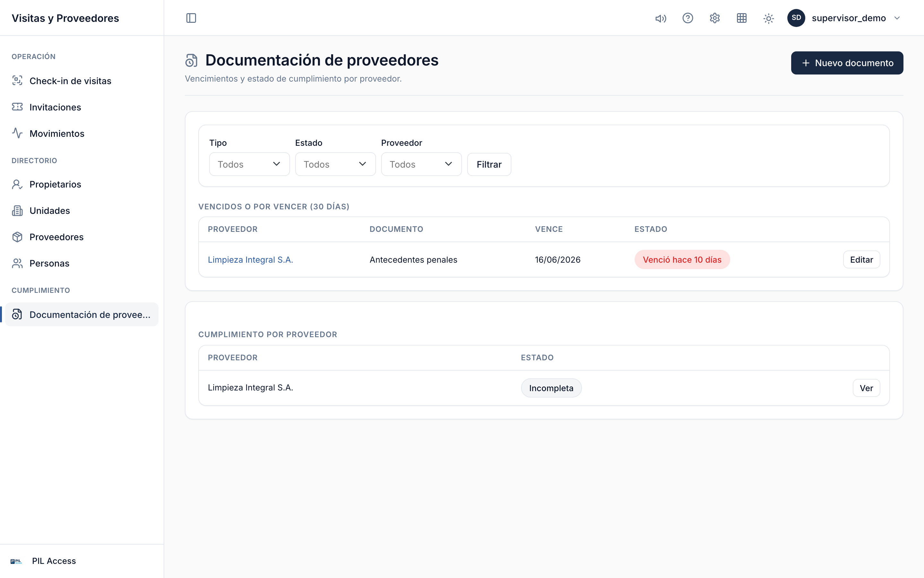Click the plus icon in Nuevo documento
Screen dimensions: 924x578
[806, 63]
